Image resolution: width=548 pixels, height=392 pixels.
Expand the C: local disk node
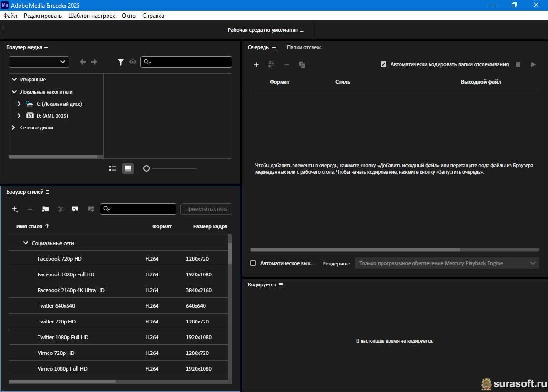(x=19, y=104)
